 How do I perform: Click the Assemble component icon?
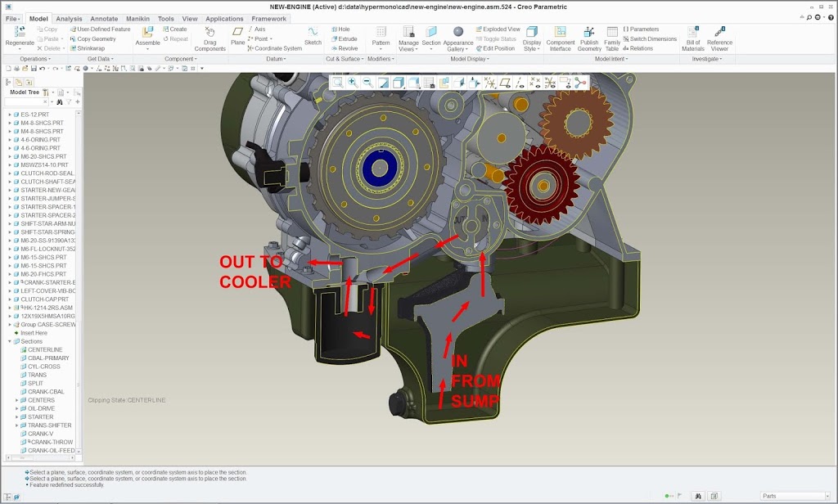click(147, 33)
